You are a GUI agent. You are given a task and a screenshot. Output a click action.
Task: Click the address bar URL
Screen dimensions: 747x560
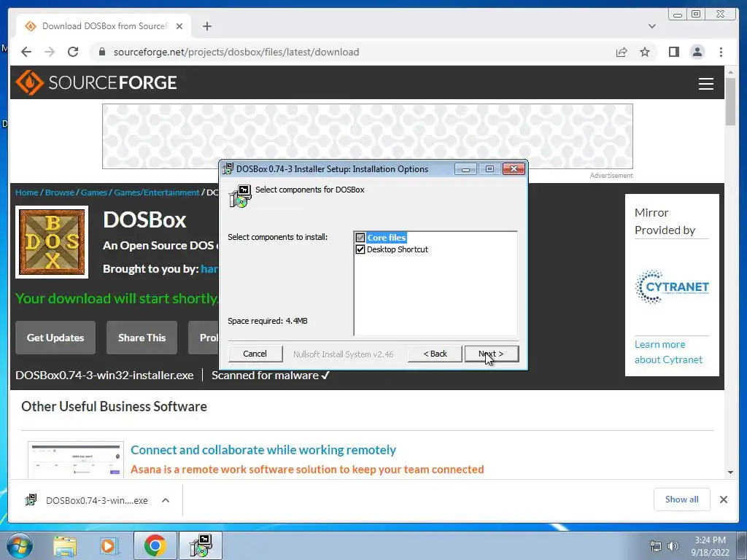pos(236,52)
